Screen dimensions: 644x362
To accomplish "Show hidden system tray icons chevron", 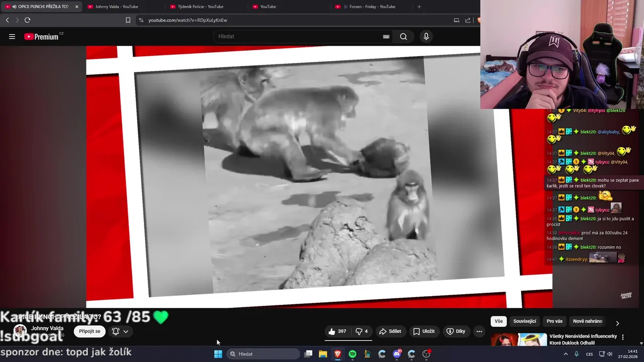I will (x=566, y=354).
